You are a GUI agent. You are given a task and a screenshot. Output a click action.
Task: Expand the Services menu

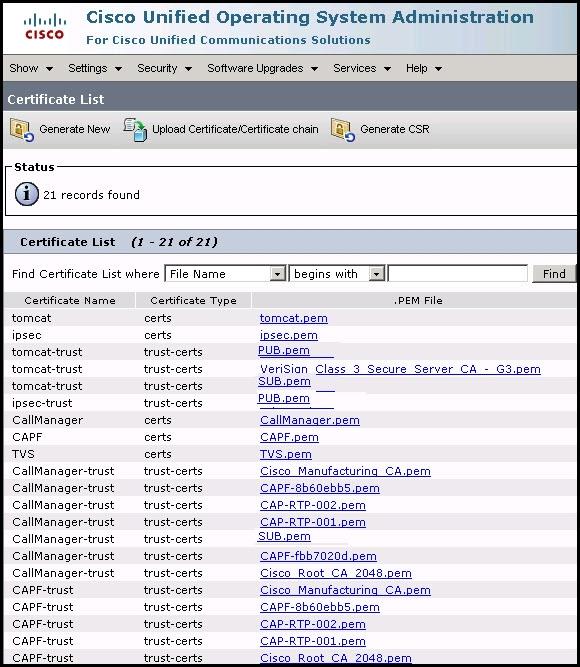point(362,68)
